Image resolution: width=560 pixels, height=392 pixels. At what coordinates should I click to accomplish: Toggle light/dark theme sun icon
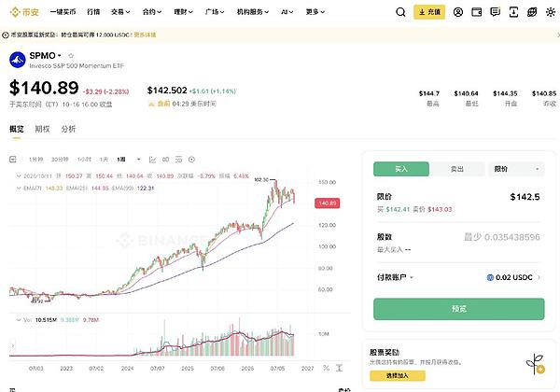pos(551,12)
